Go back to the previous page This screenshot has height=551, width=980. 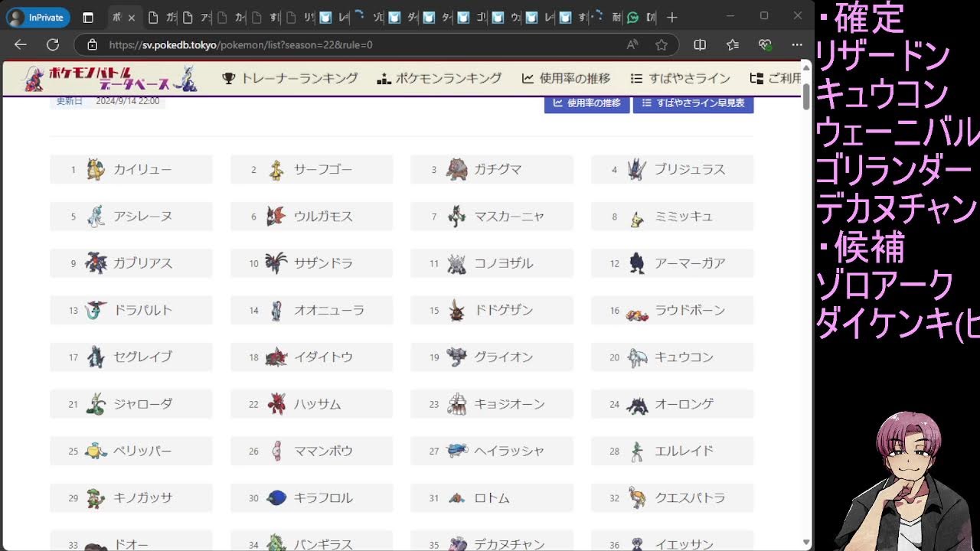pyautogui.click(x=21, y=45)
